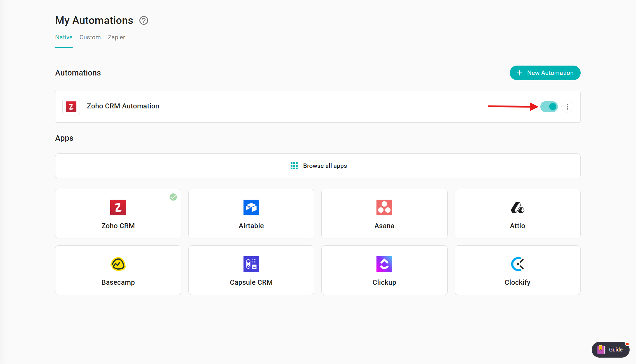Click the green checkmark on Zoho CRM card
Viewport: 636px width, 364px height.
click(x=173, y=197)
